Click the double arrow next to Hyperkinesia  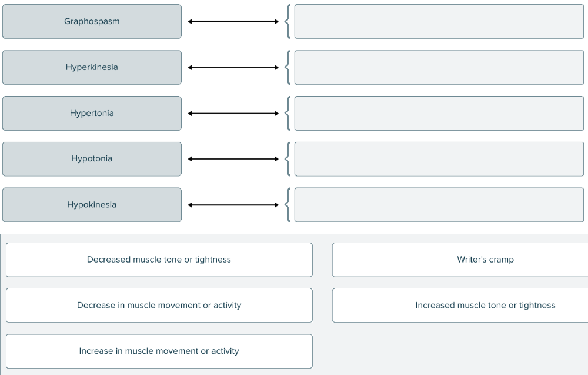point(233,68)
